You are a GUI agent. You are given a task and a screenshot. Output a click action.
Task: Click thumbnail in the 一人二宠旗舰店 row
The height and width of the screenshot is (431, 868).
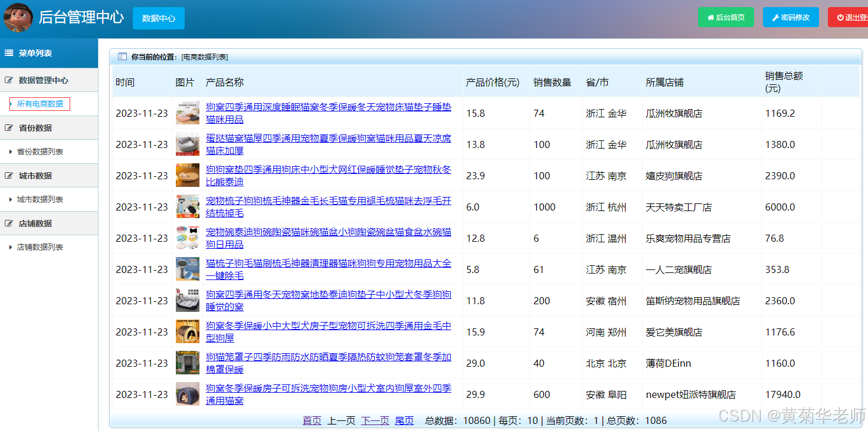click(188, 269)
